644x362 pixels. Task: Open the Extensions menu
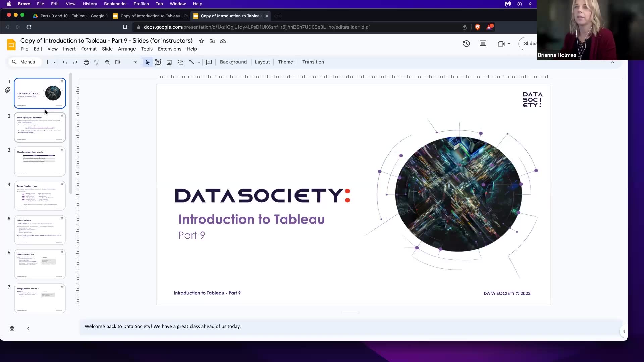[170, 49]
